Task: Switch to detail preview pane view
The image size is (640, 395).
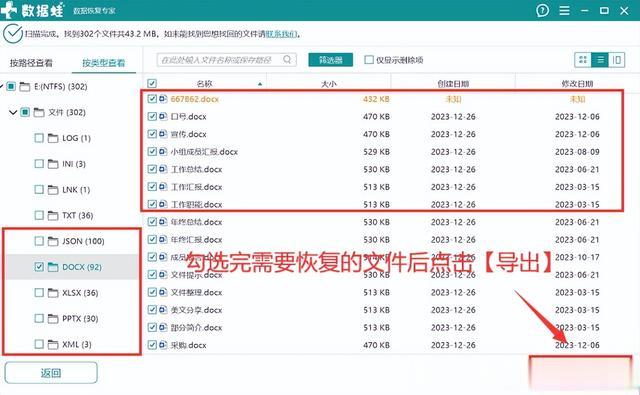Action: point(617,60)
